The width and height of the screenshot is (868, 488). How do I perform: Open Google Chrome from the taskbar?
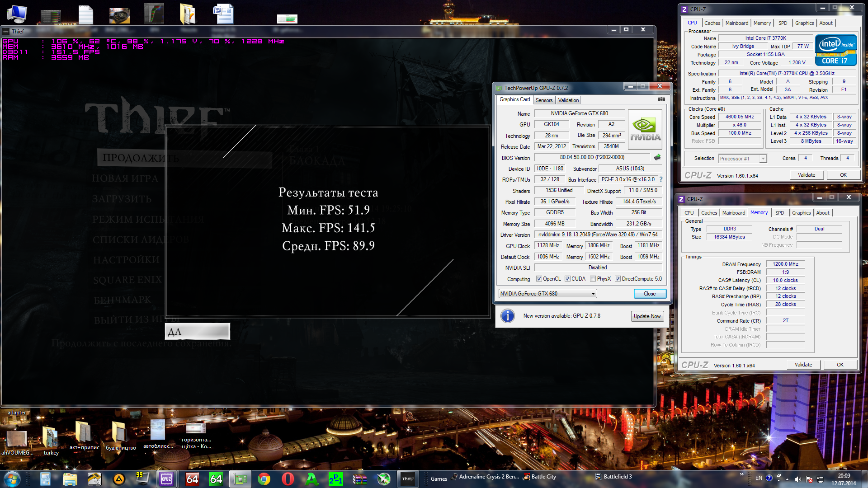264,479
